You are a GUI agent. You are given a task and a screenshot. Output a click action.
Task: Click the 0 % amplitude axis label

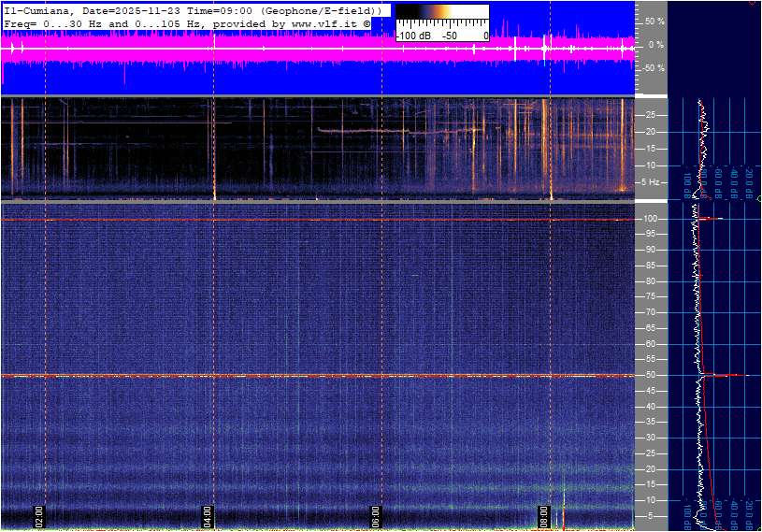tap(655, 44)
